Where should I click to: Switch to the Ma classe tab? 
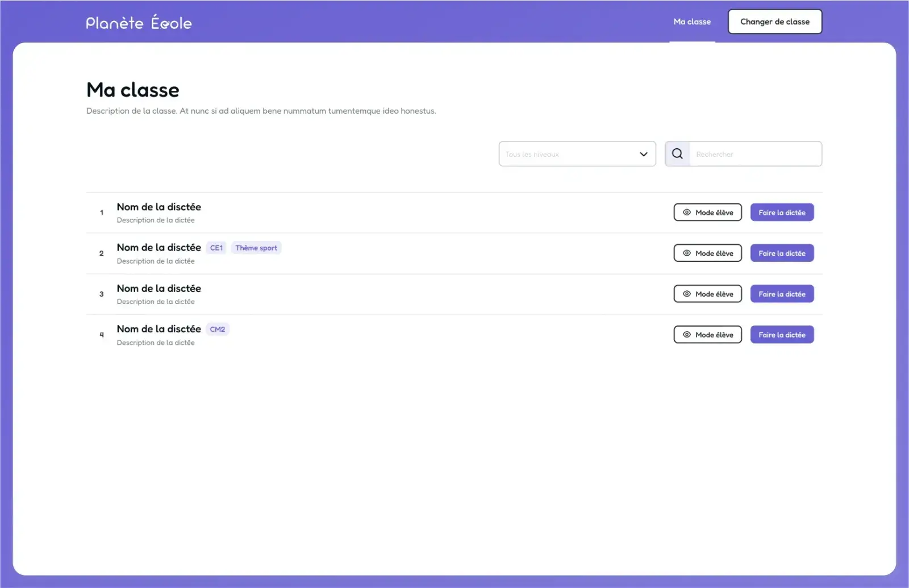tap(692, 22)
